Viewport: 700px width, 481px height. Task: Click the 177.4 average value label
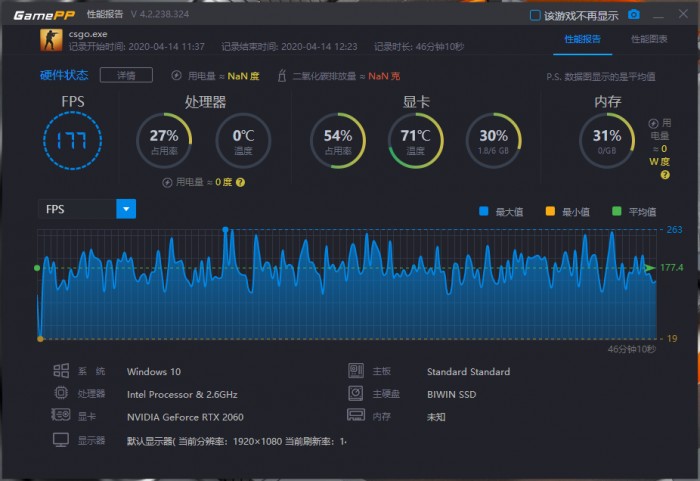(x=672, y=268)
